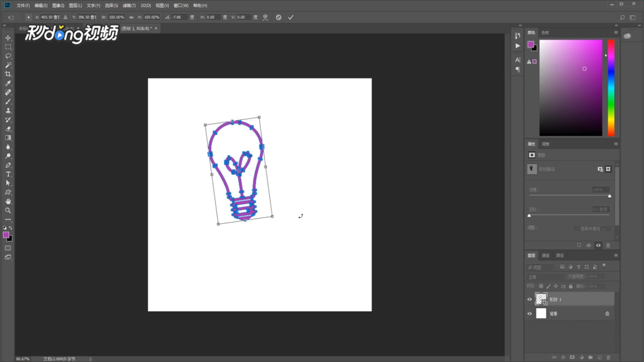The height and width of the screenshot is (362, 644).
Task: Switch to 通道 tab
Action: (x=545, y=255)
